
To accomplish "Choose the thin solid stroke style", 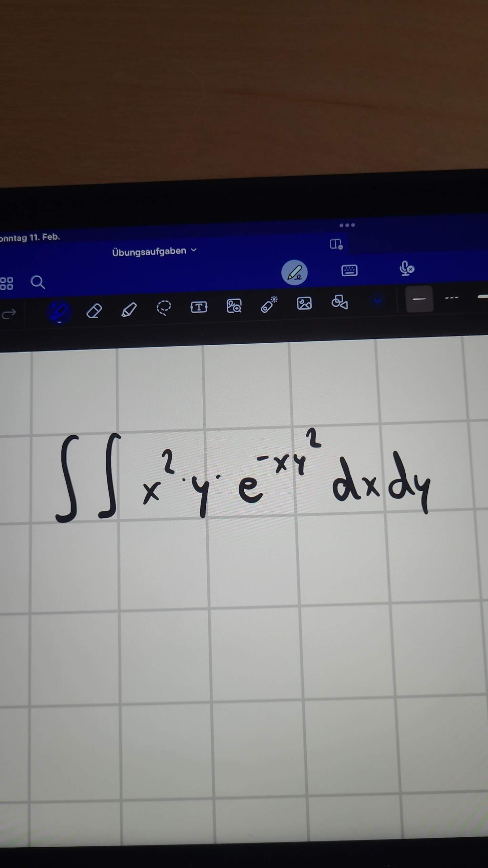I will point(419,299).
